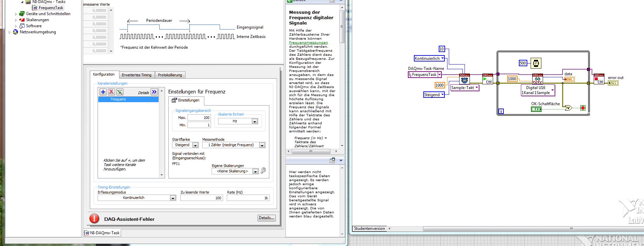Click the LabVIEW diagram horizontal scrollbar
The image size is (644, 246).
coord(533,229)
